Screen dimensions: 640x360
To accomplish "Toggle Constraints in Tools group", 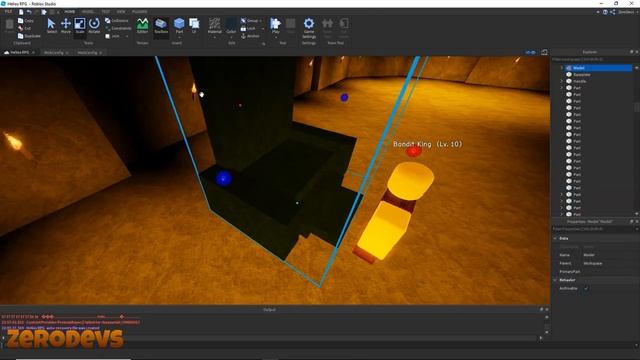I will point(118,28).
